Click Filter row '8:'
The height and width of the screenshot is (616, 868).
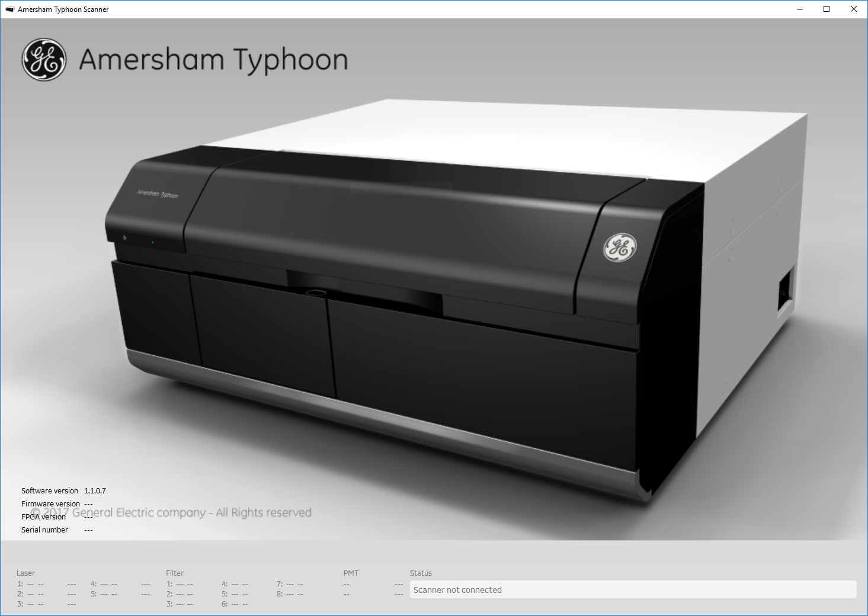pos(290,594)
